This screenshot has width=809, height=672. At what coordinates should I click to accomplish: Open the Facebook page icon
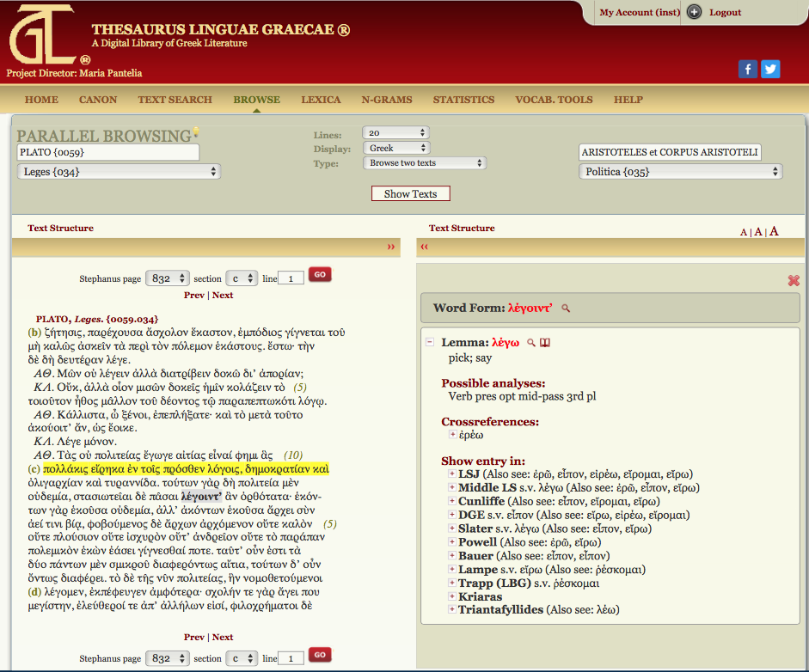click(748, 70)
